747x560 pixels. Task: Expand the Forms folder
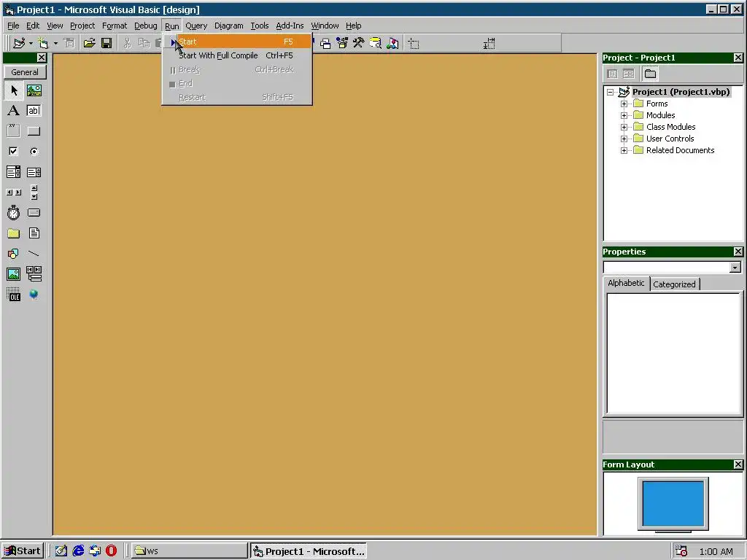[624, 104]
